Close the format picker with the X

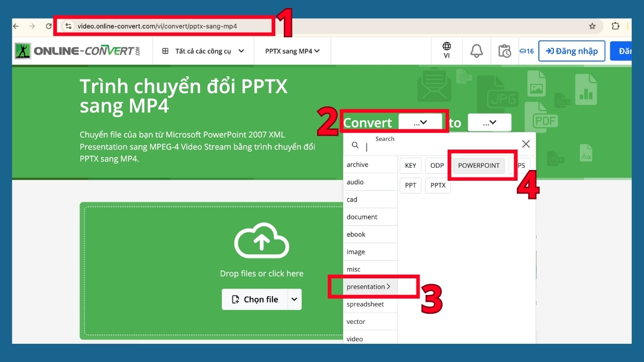pos(525,144)
